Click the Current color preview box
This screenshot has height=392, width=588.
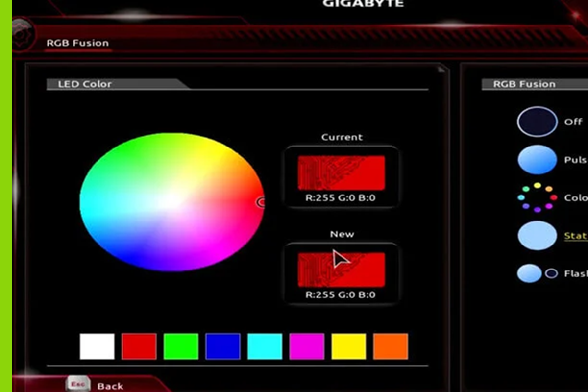[341, 172]
